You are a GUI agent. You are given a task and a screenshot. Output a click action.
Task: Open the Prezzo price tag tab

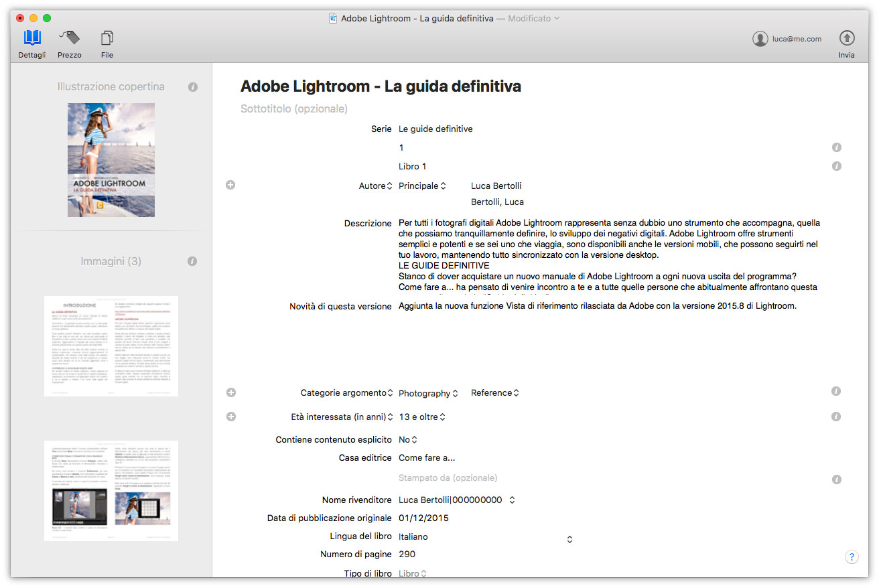[x=69, y=44]
